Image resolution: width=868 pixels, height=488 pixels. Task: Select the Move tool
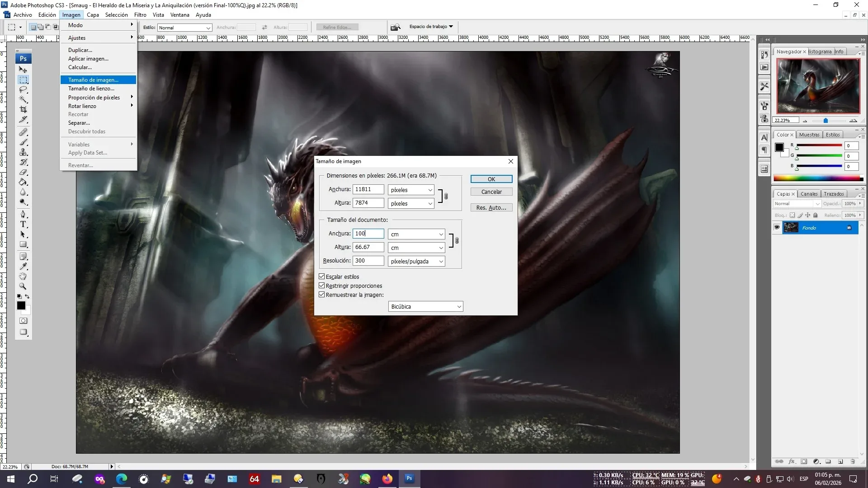pyautogui.click(x=23, y=70)
